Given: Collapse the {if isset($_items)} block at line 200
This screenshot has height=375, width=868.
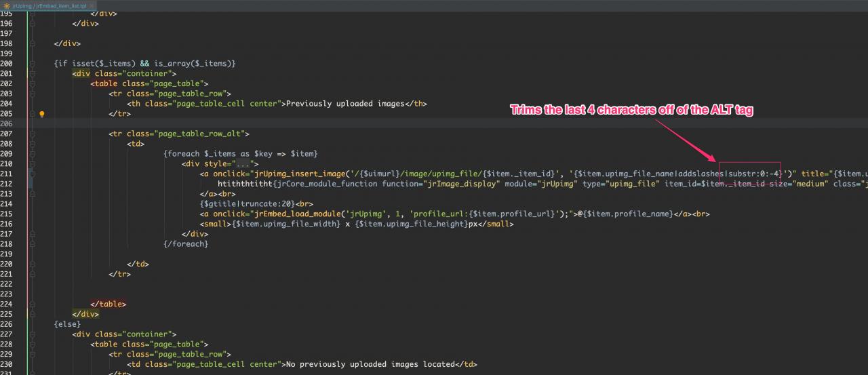Looking at the screenshot, I should pos(32,63).
